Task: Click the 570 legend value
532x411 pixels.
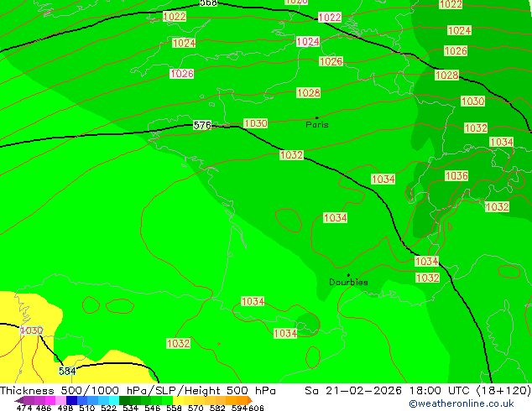Action: click(x=196, y=408)
